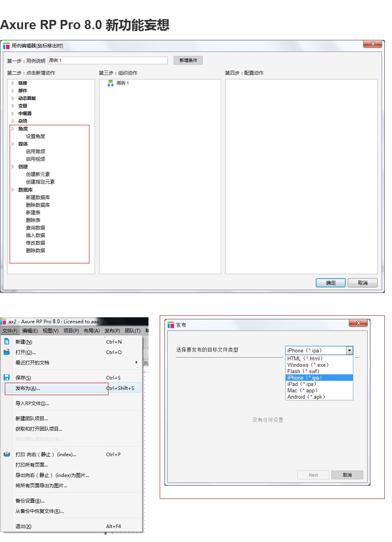Choose 打开(O)... in the file menu
This screenshot has width=392, height=542.
pos(72,352)
